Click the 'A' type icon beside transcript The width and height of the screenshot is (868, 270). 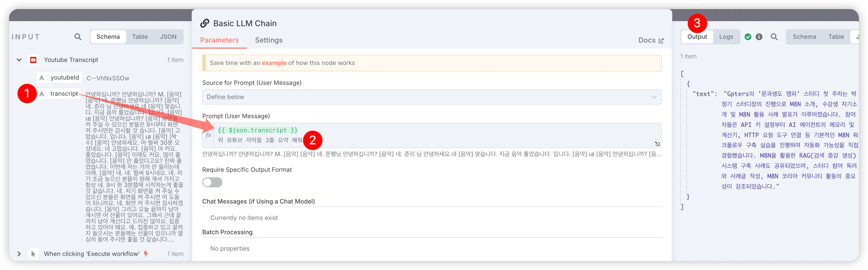42,94
